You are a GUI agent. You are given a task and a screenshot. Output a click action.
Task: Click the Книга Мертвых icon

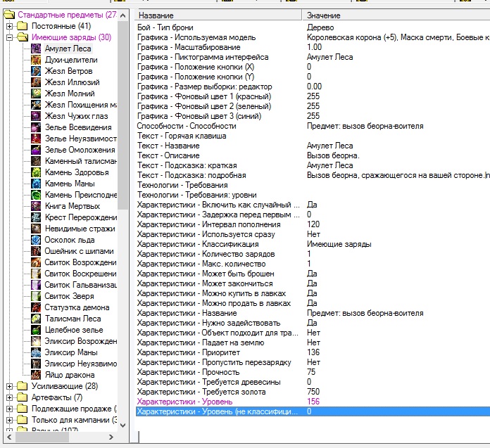(x=36, y=206)
